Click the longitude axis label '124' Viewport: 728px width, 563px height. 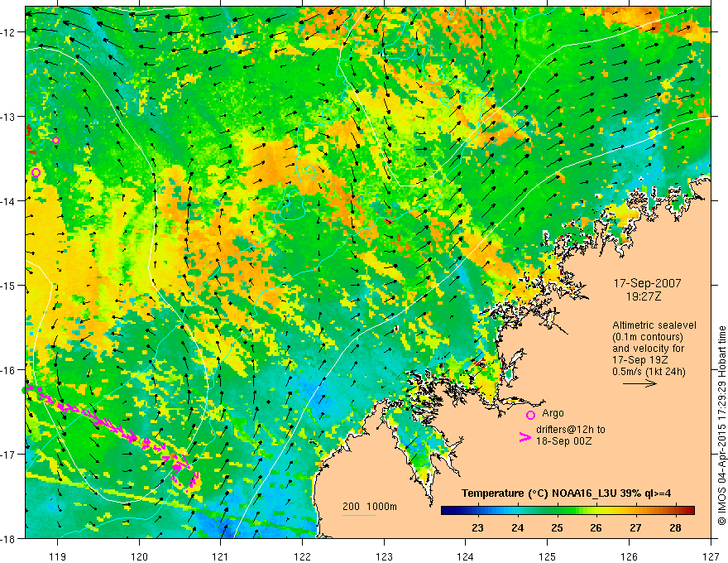click(x=465, y=556)
